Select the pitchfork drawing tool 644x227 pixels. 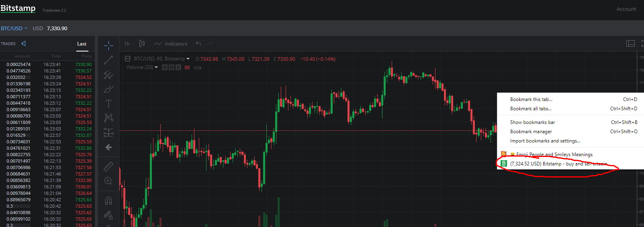coord(108,74)
